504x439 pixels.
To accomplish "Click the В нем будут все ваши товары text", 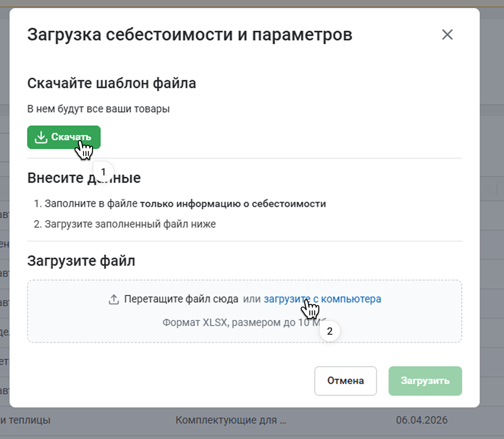I will (98, 109).
